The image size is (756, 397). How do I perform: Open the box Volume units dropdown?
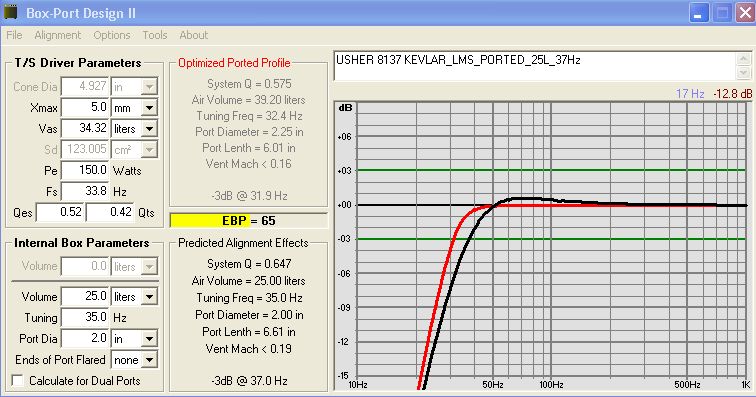[x=149, y=297]
